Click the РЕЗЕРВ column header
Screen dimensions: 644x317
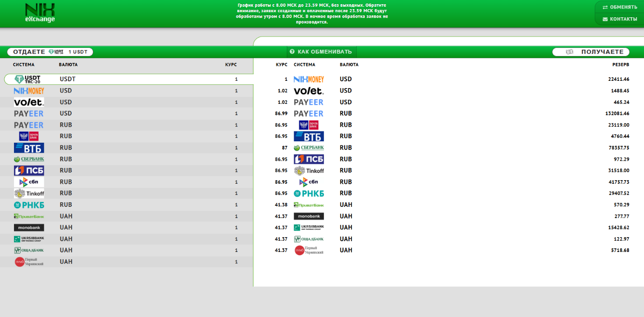point(620,65)
